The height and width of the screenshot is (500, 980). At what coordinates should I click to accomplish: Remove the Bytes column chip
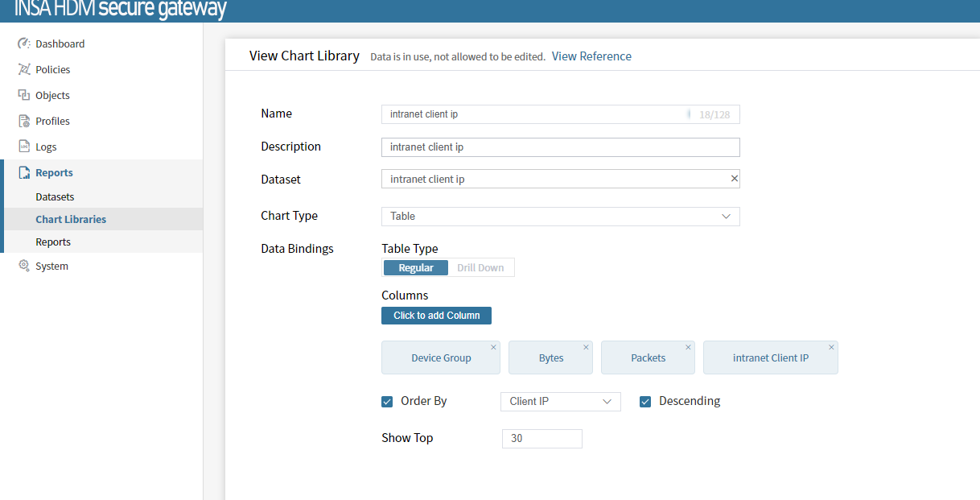click(586, 347)
